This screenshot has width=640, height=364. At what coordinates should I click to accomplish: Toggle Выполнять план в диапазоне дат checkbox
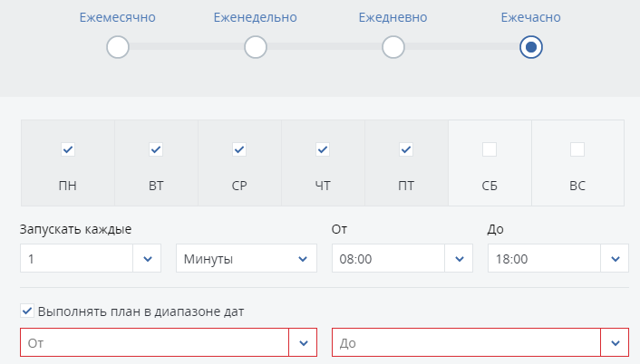pyautogui.click(x=27, y=311)
